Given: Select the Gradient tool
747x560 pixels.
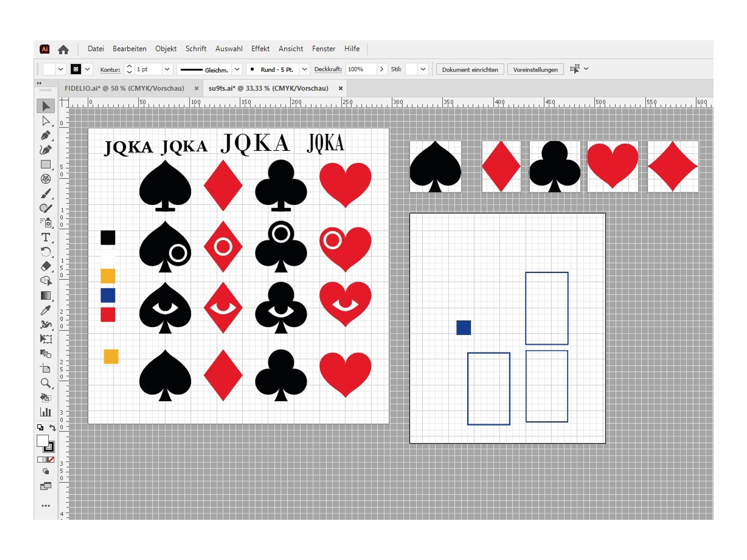Looking at the screenshot, I should pos(46,296).
